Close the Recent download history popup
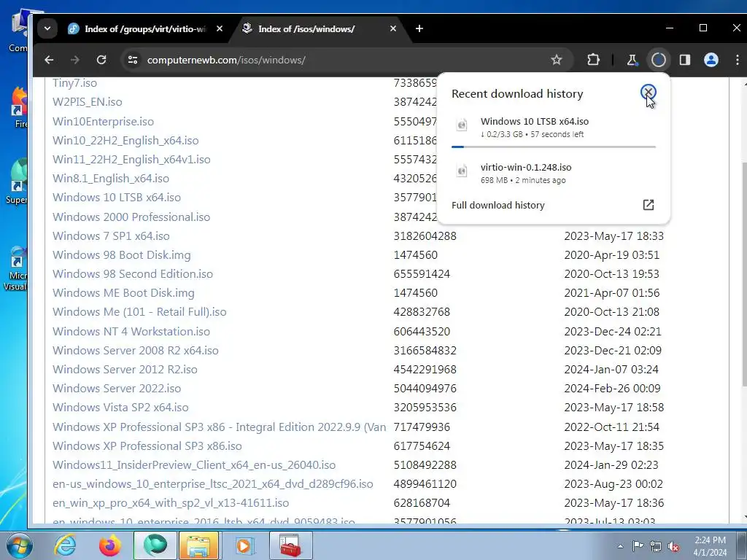Image resolution: width=747 pixels, height=560 pixels. [648, 92]
